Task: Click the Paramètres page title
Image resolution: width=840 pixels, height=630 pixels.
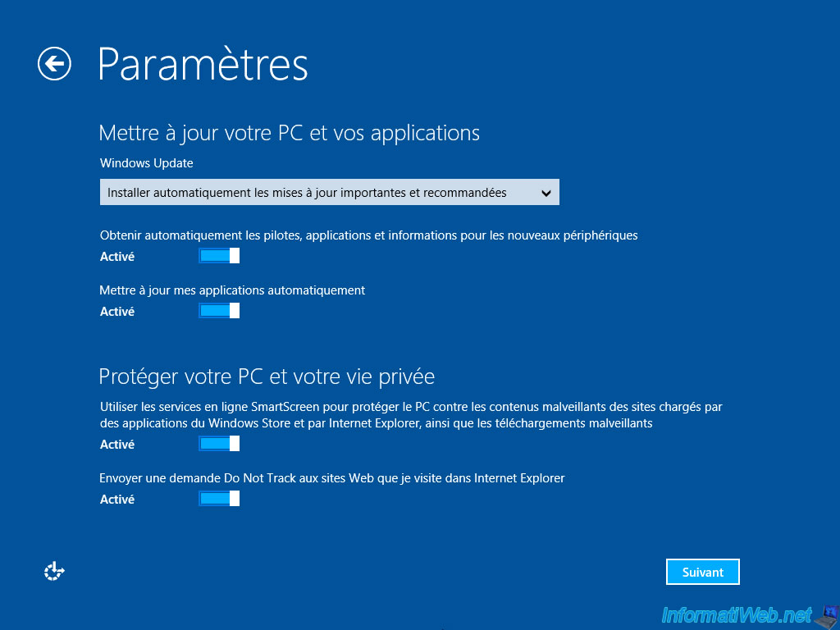Action: 203,64
